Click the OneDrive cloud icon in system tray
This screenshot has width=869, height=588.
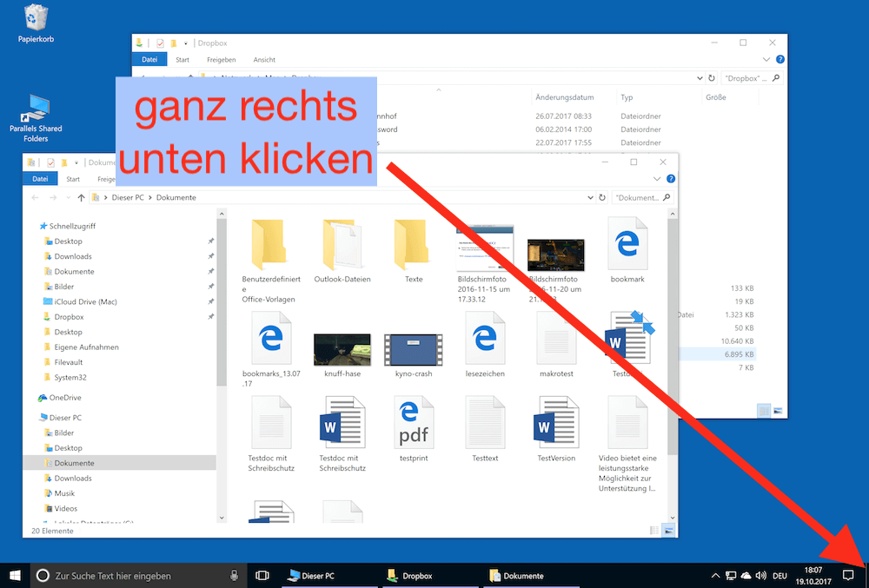coord(745,575)
